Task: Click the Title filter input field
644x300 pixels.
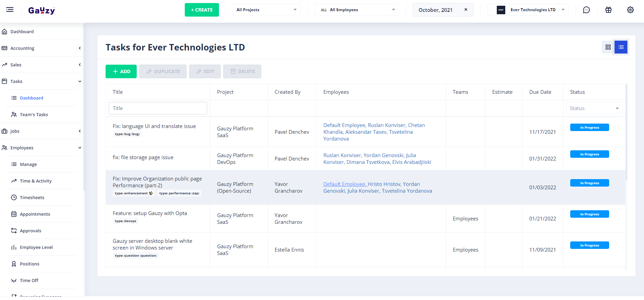Action: pos(158,108)
